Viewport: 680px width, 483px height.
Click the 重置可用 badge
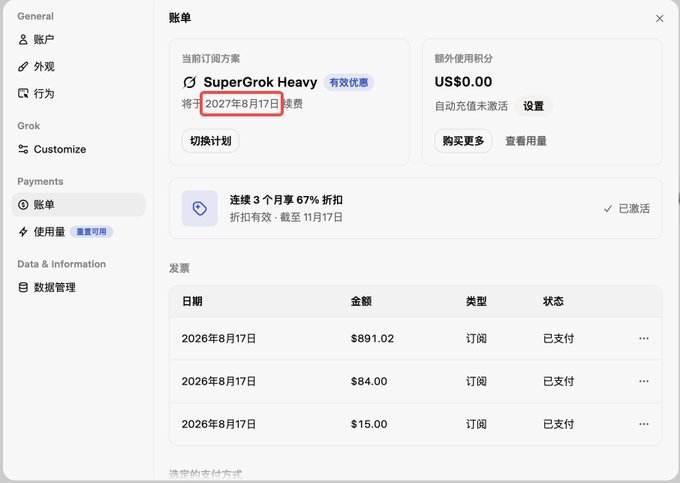92,232
